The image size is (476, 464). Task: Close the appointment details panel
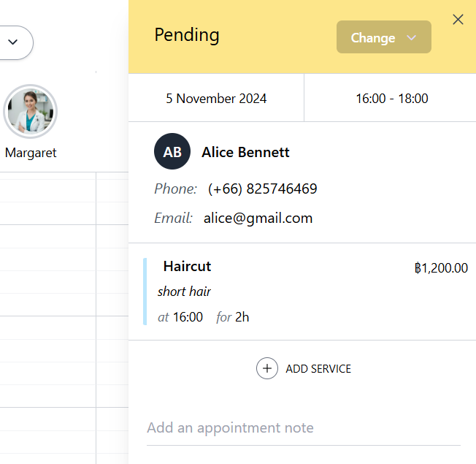pos(458,20)
